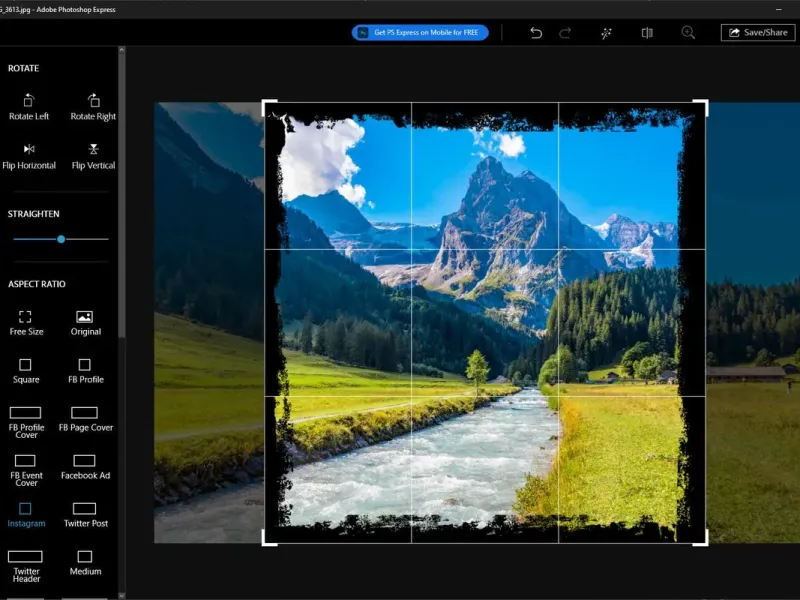Open the Save/Share button
800x600 pixels.
tap(758, 32)
